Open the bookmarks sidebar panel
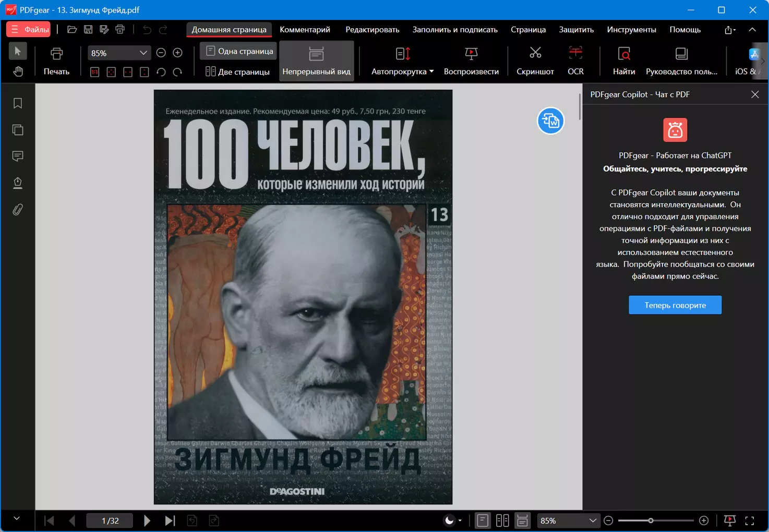This screenshot has width=769, height=532. (18, 103)
